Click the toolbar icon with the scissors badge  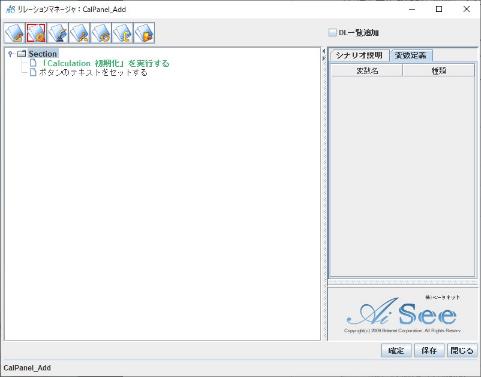[x=79, y=33]
